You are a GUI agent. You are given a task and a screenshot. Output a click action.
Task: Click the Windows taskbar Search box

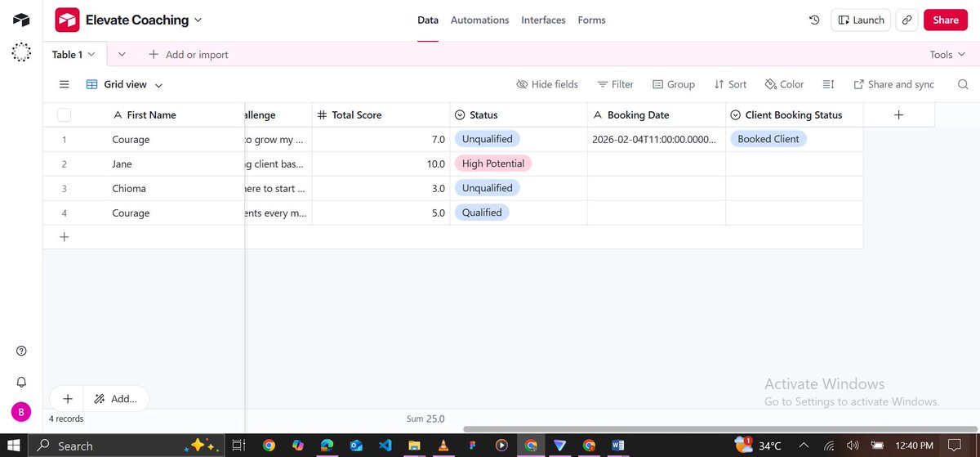tap(127, 446)
